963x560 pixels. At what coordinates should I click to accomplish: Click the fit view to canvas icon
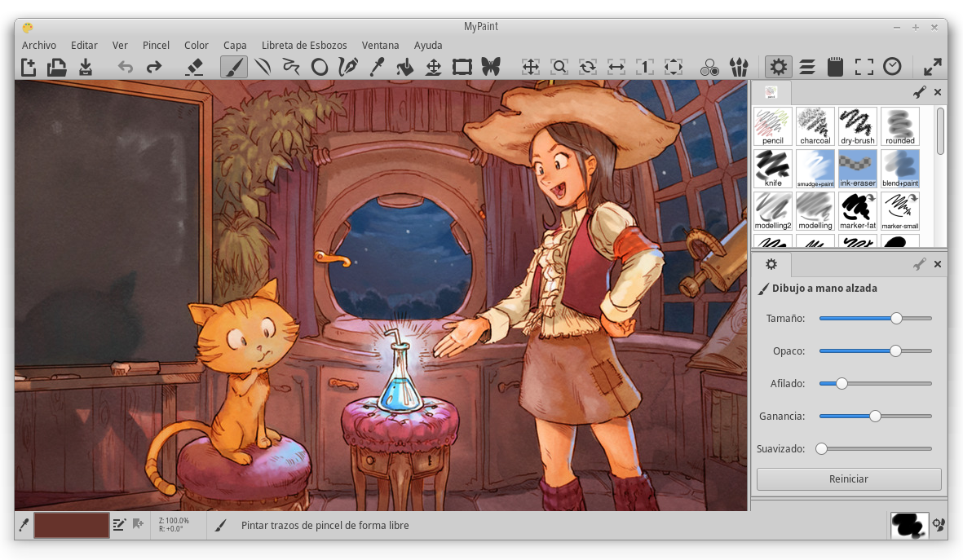673,67
